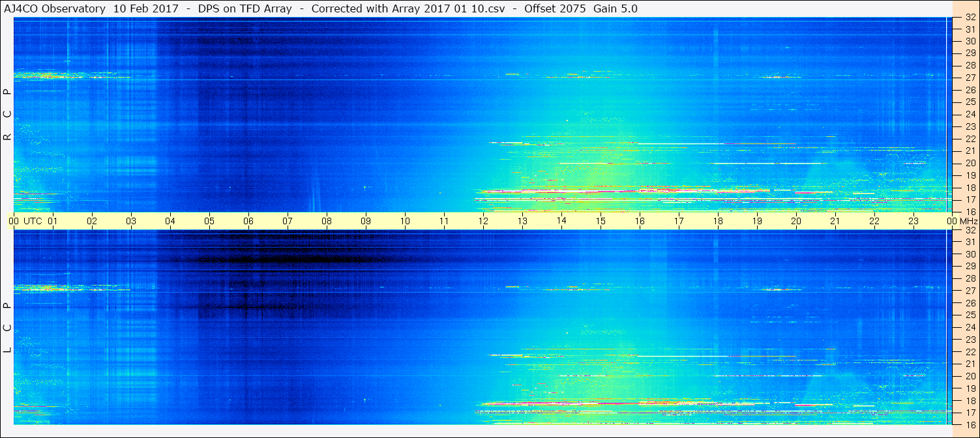
Task: Select the 08 hour marker on time axis
Action: pyautogui.click(x=327, y=221)
